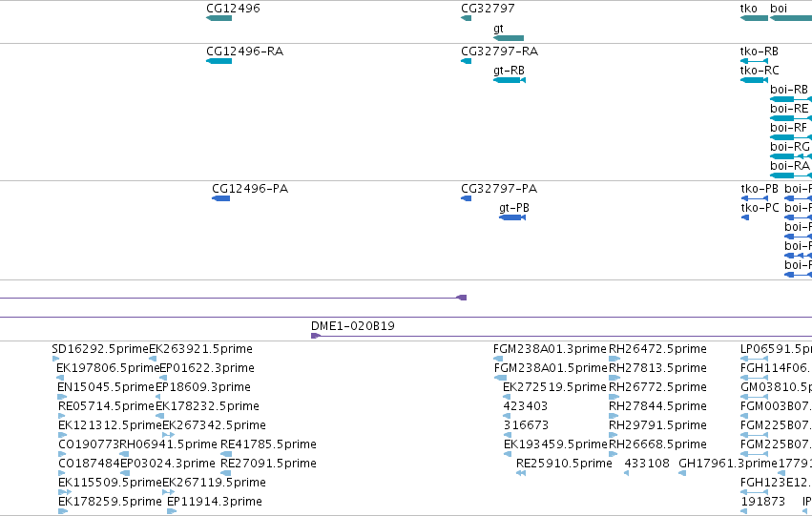Click the CO187484 EST label
This screenshot has width=812, height=516.
point(89,464)
